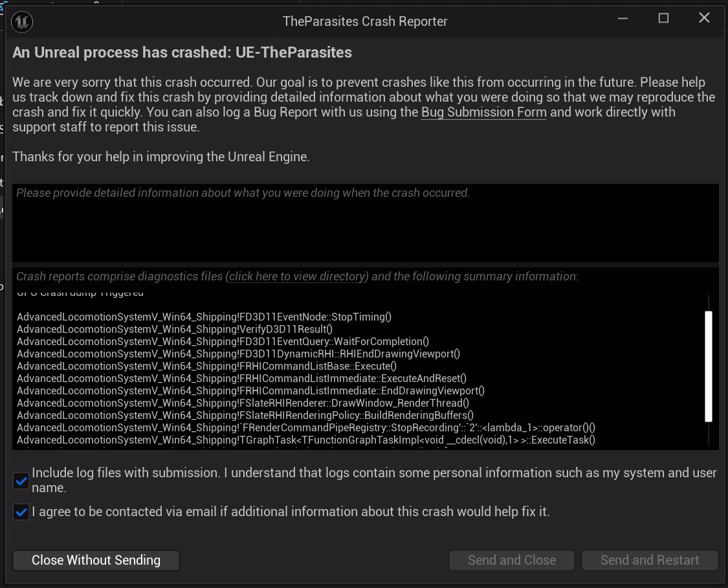728x588 pixels.
Task: Click the FD3D11EventNode::StopTiming() stack line
Action: 204,317
